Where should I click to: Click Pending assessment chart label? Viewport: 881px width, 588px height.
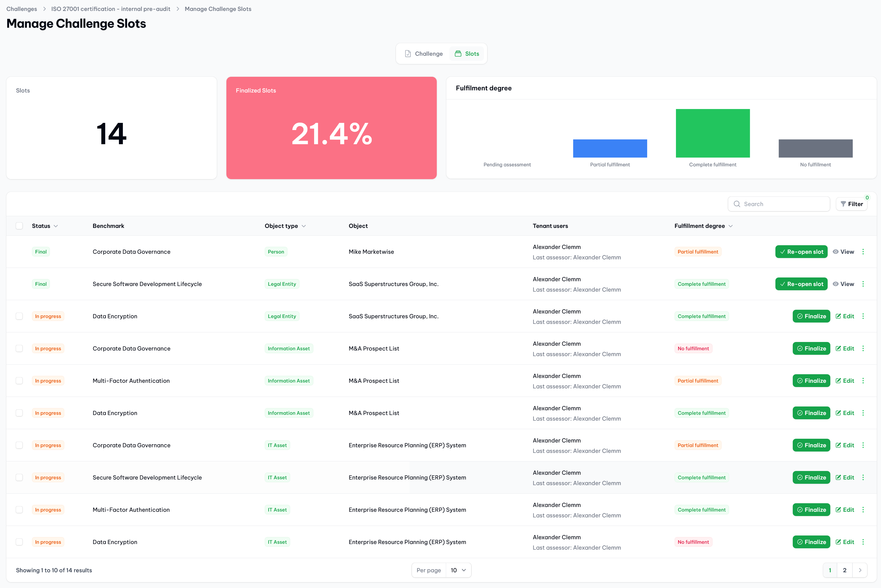tap(507, 165)
